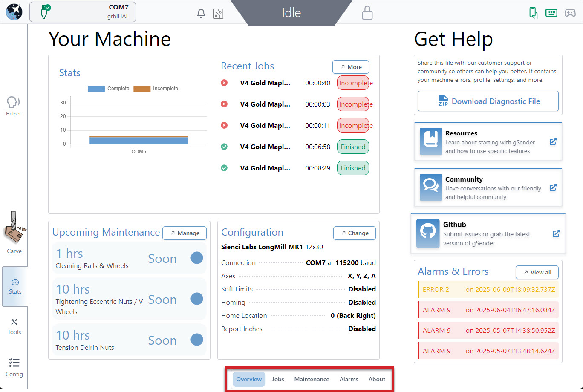Screen dimensions: 583x392
Task: Click the toolpath icon beside the bell
Action: point(218,14)
